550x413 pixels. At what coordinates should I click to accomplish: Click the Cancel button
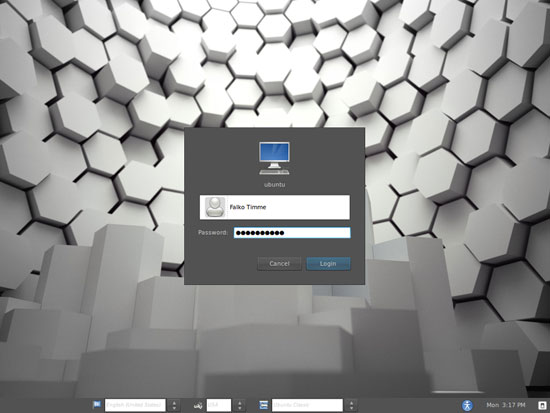pyautogui.click(x=279, y=264)
